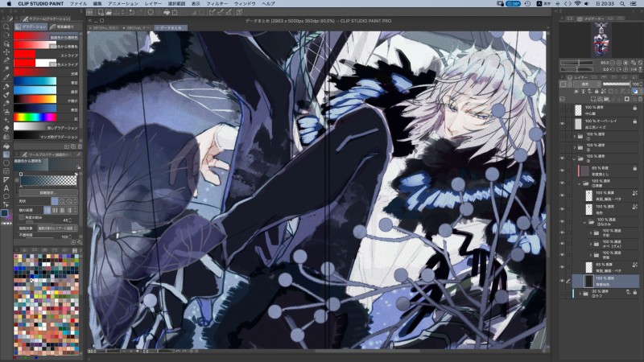
Task: Open macOS Spotlight search icon
Action: pos(622,4)
